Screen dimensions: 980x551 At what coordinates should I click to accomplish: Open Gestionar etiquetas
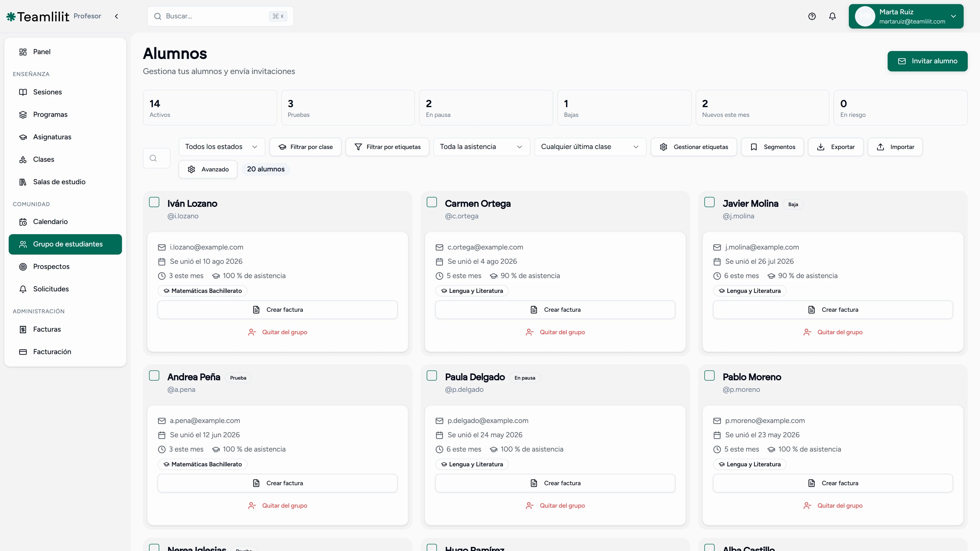click(x=694, y=147)
